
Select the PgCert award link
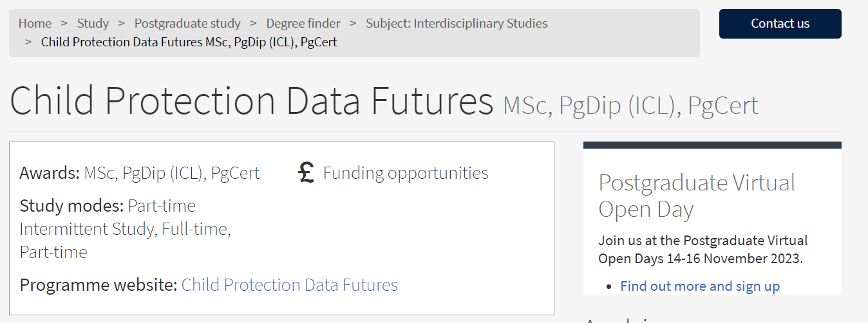(x=236, y=173)
